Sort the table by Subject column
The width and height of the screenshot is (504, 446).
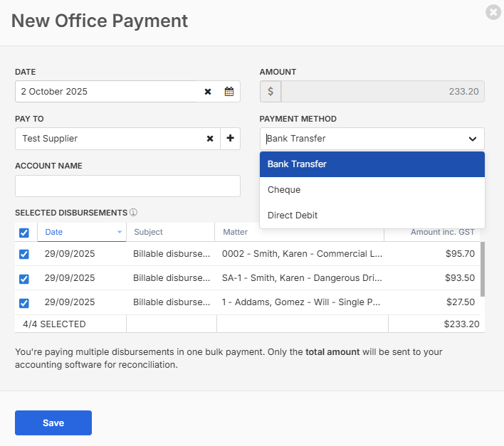pos(148,232)
